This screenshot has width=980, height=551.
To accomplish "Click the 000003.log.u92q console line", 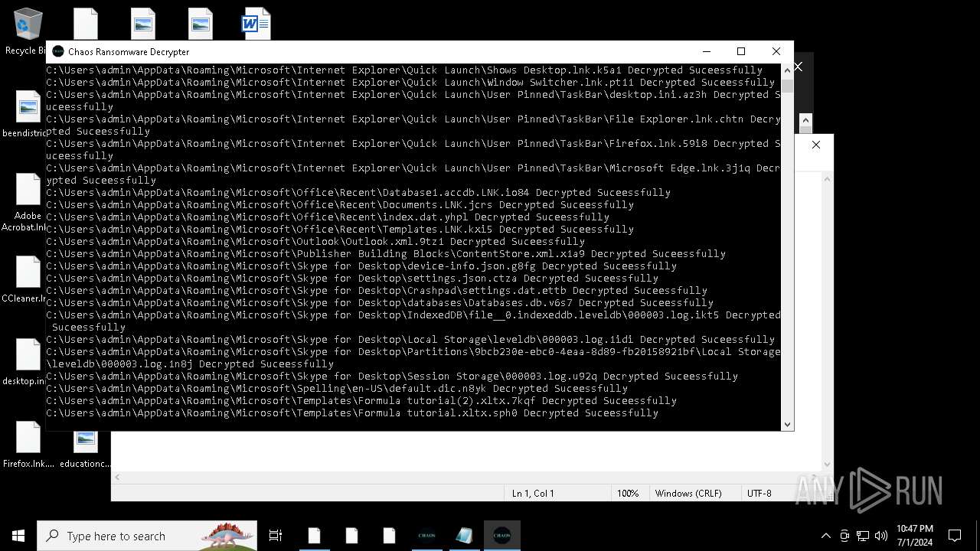I will click(x=392, y=376).
